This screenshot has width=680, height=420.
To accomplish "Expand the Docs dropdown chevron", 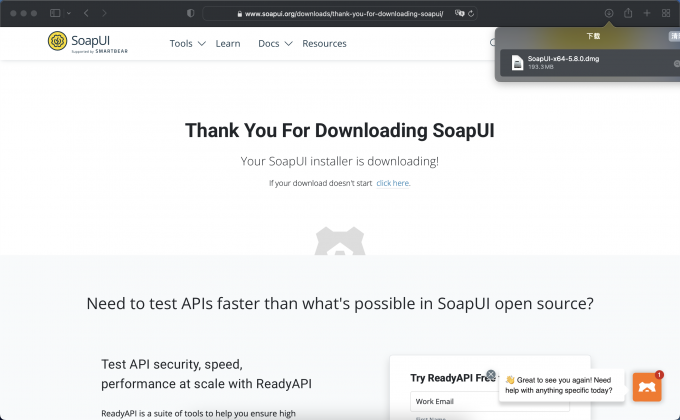I will point(288,43).
